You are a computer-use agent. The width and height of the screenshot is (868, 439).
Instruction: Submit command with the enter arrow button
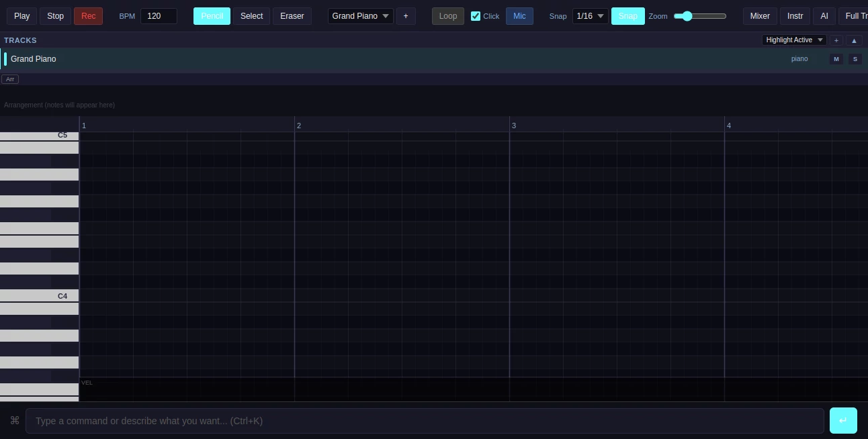coord(843,421)
